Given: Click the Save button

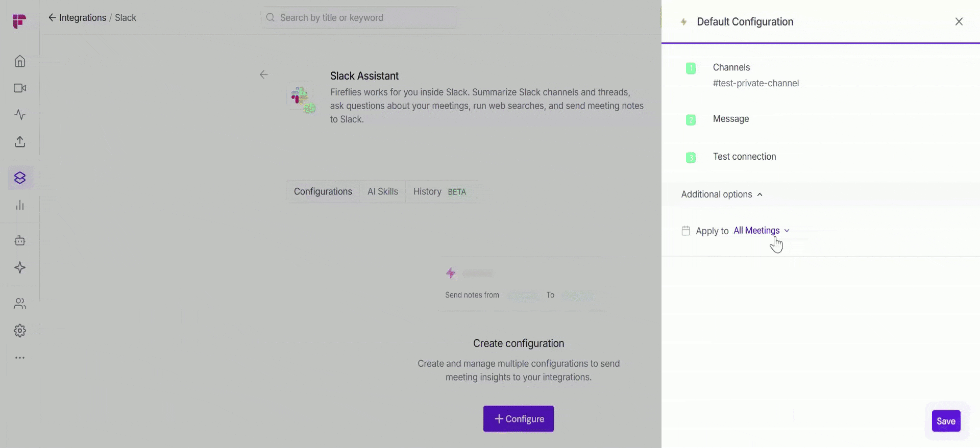Looking at the screenshot, I should (946, 421).
